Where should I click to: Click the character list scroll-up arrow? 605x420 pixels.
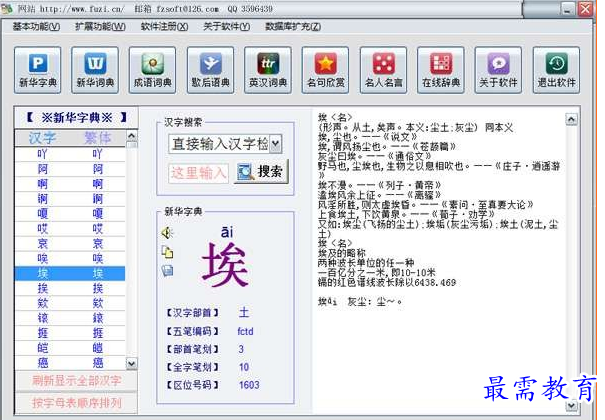coord(132,136)
